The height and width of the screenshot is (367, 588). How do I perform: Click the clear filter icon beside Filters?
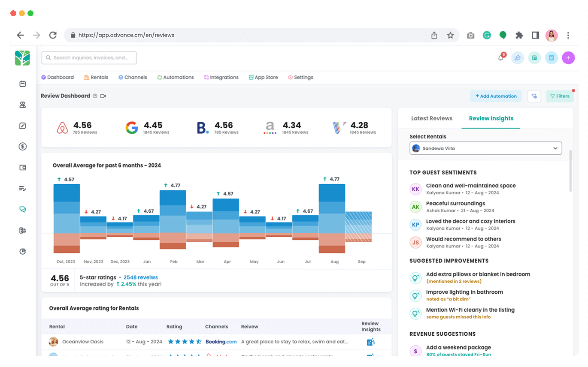click(534, 96)
